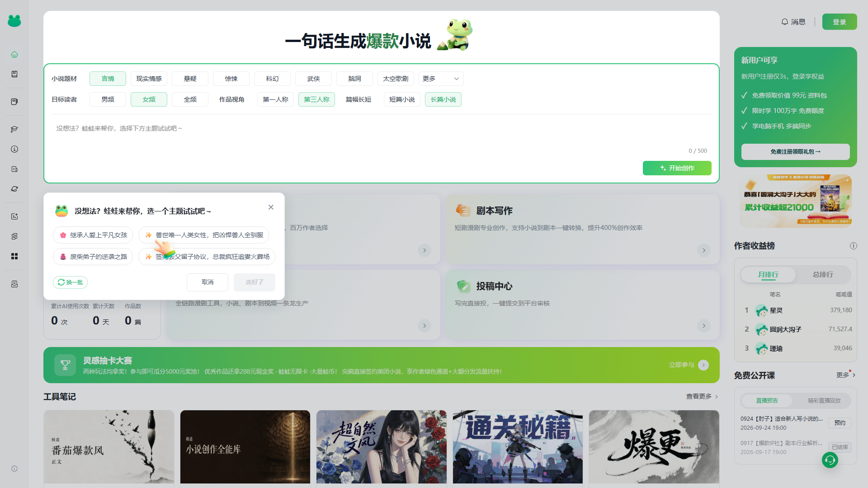
Task: Click the 登录 button
Action: pyautogui.click(x=839, y=22)
